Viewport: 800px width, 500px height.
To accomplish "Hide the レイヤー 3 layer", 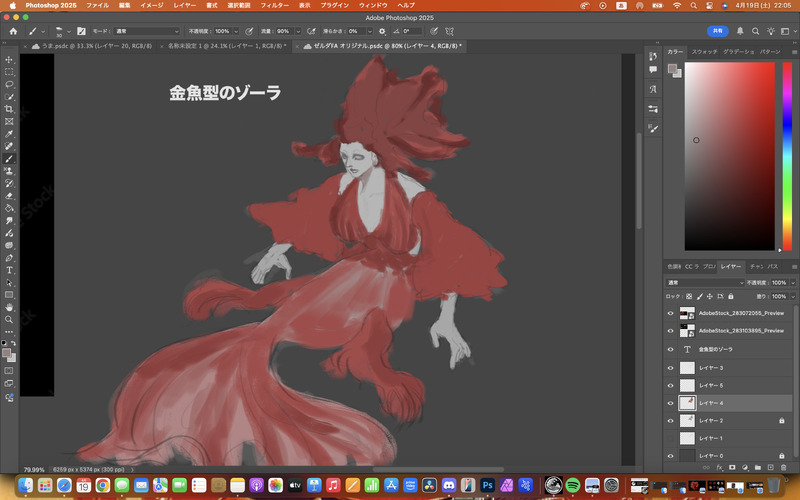I will point(671,368).
